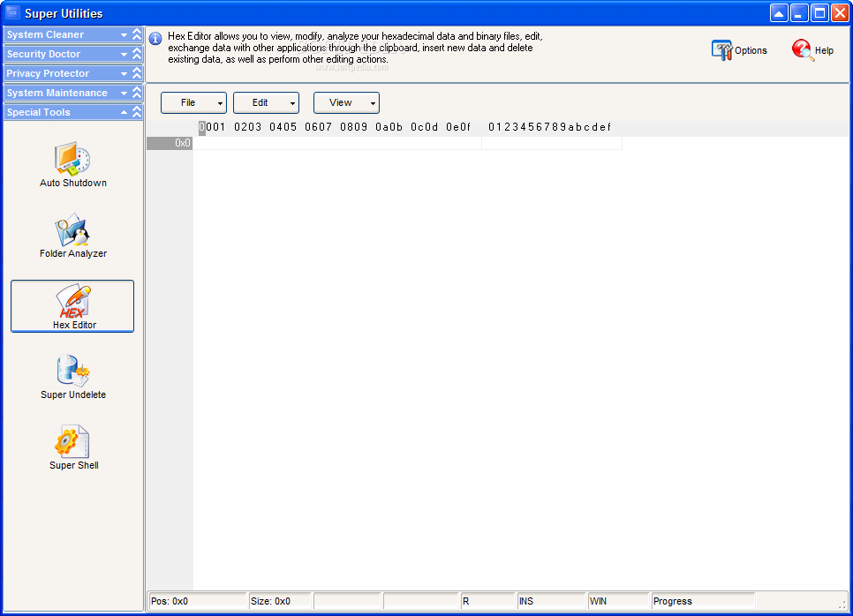This screenshot has height=616, width=853.
Task: Open the Edit dropdown button
Action: (x=266, y=102)
